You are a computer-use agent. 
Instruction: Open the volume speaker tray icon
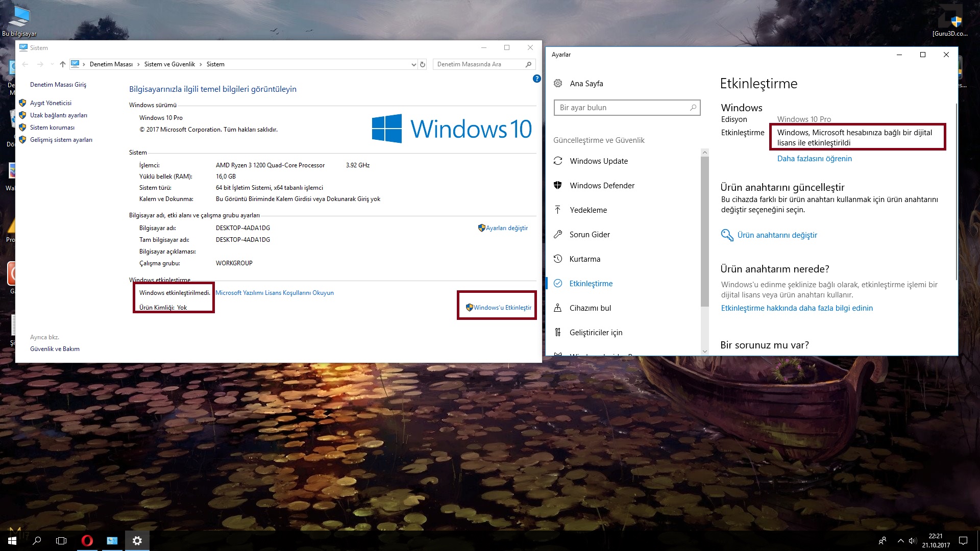(913, 541)
